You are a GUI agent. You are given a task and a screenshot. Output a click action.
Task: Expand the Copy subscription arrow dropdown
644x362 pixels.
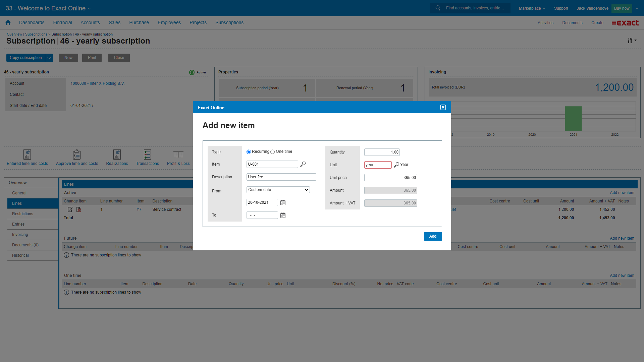(49, 58)
